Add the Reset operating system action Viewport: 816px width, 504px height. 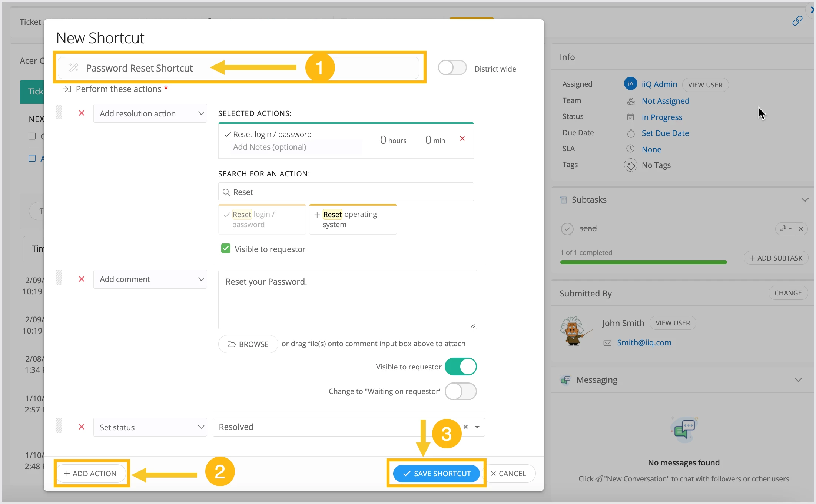click(352, 219)
